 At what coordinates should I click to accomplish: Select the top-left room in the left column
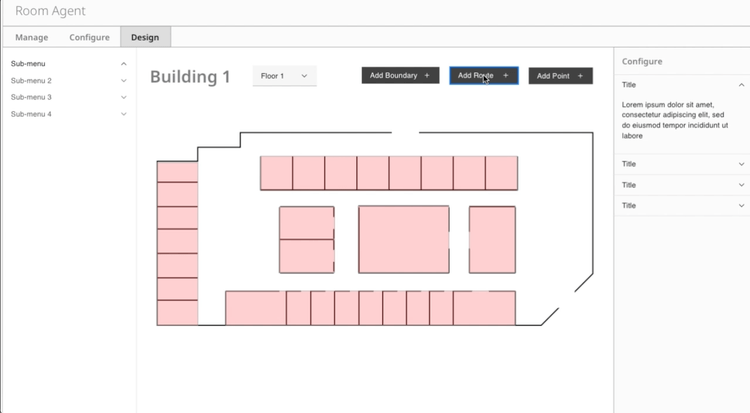click(x=177, y=171)
